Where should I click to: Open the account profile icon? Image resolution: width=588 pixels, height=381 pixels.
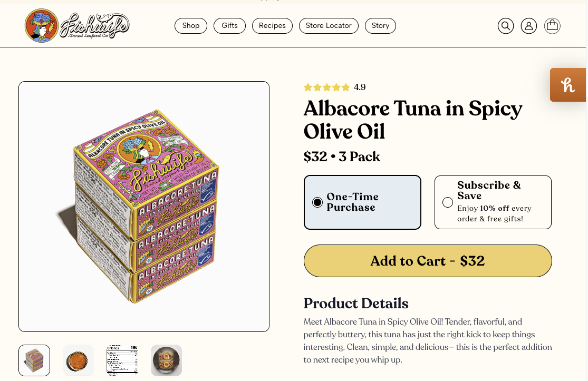pos(528,26)
